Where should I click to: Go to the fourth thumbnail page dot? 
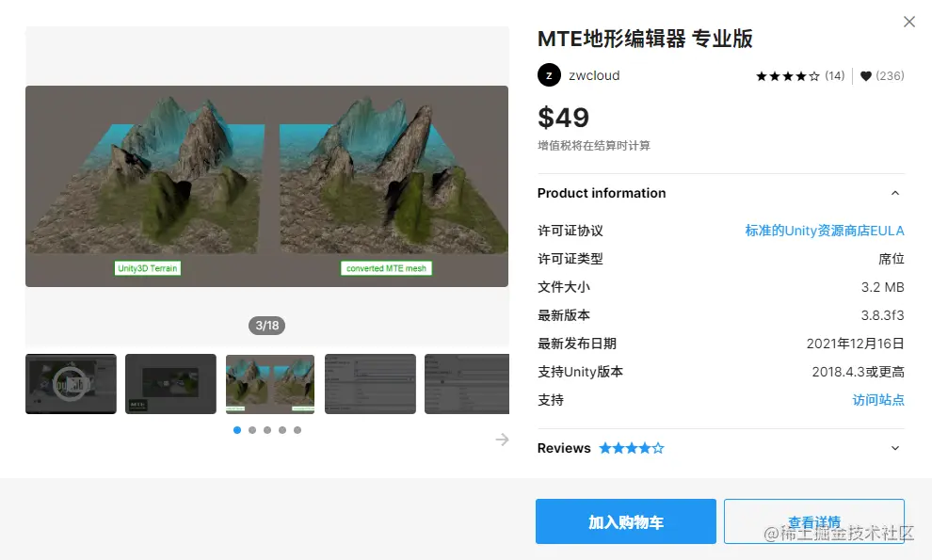282,430
